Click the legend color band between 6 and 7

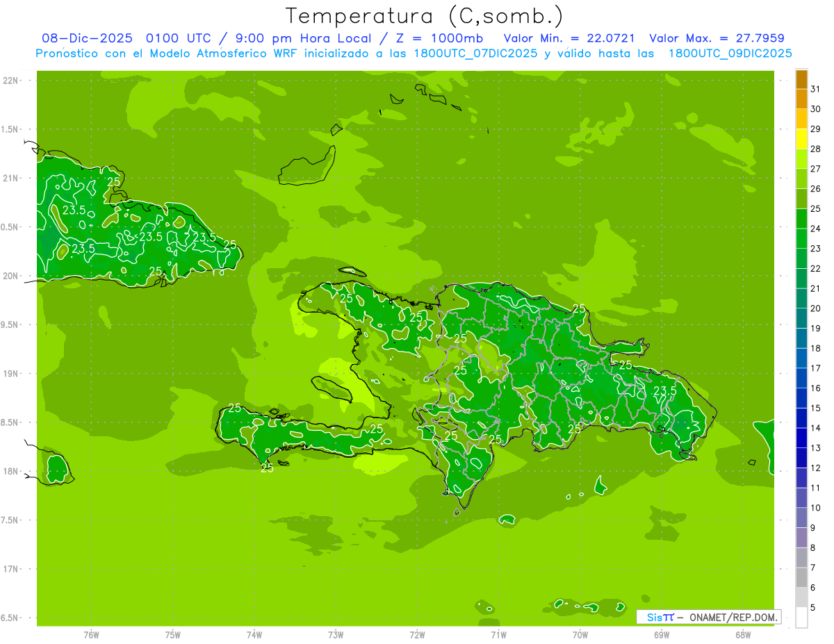pos(801,577)
